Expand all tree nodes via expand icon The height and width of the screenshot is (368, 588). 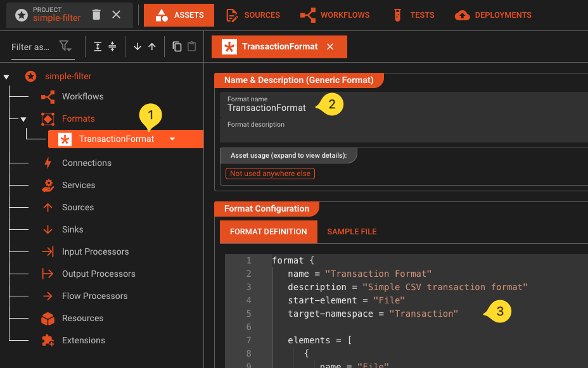[98, 47]
